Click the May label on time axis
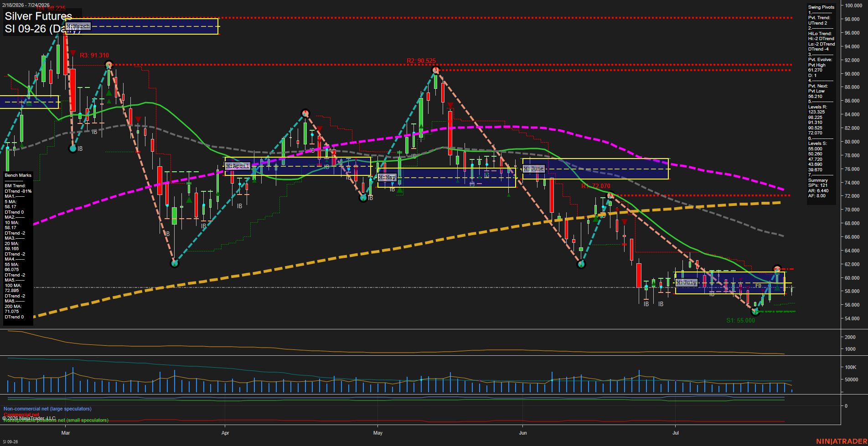 [378, 433]
